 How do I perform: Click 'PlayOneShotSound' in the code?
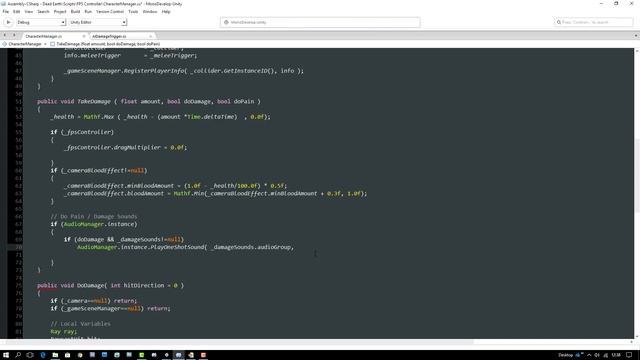pyautogui.click(x=177, y=247)
